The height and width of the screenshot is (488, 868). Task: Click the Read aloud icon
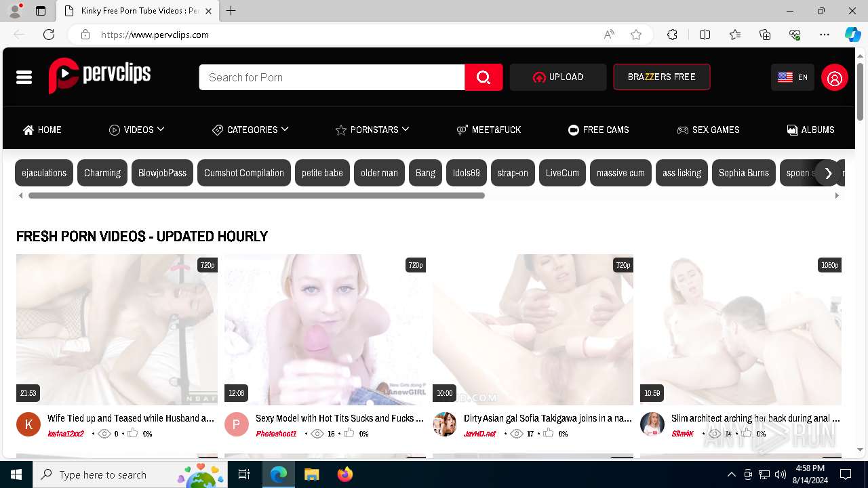(609, 35)
